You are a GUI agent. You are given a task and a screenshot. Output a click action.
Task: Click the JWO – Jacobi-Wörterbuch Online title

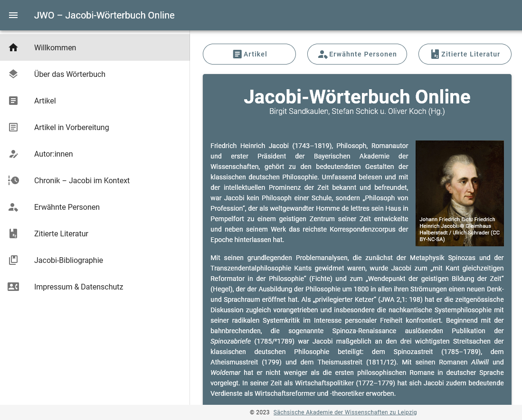(x=104, y=15)
